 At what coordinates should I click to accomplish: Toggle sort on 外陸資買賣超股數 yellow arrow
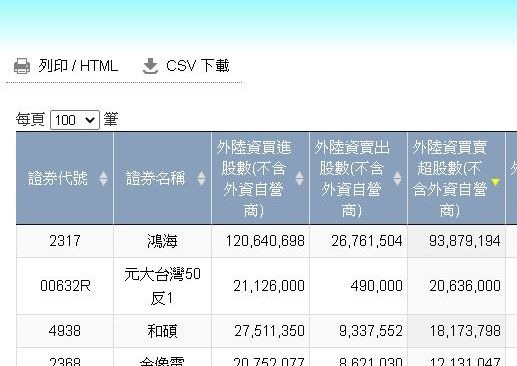[x=495, y=182]
